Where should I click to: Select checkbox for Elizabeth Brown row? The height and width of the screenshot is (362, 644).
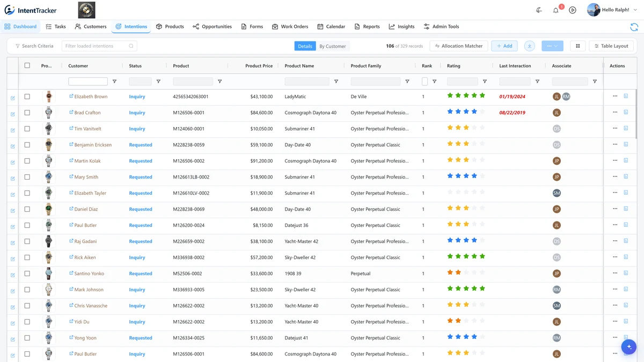[27, 97]
